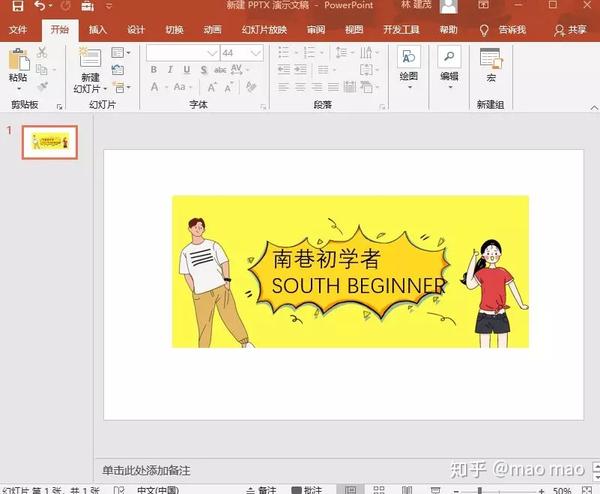
Task: Click the 50% zoom level
Action: 562,491
